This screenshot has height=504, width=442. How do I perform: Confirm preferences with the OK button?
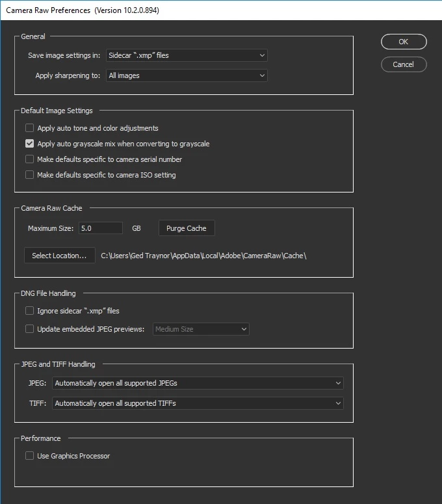(404, 42)
